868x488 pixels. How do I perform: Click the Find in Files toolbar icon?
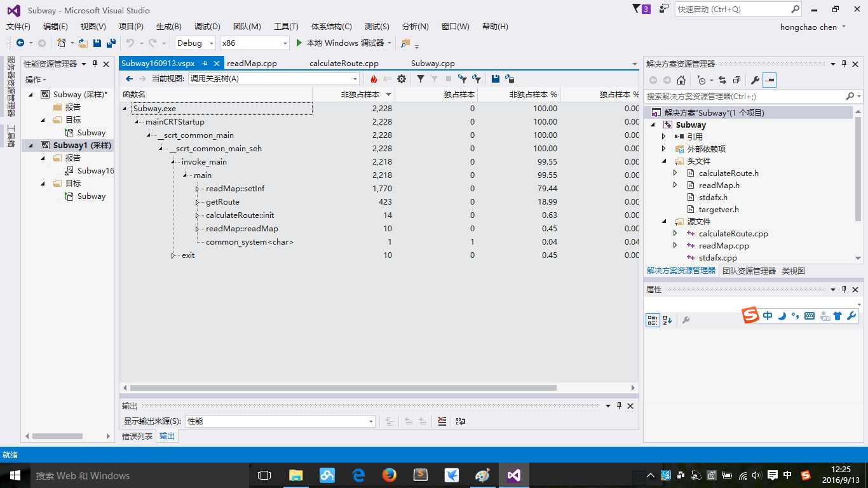(405, 43)
